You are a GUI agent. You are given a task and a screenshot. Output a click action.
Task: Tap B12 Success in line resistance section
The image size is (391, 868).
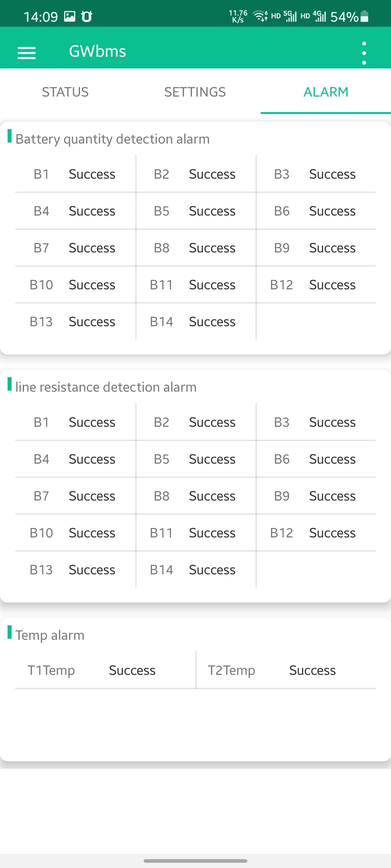click(x=332, y=533)
